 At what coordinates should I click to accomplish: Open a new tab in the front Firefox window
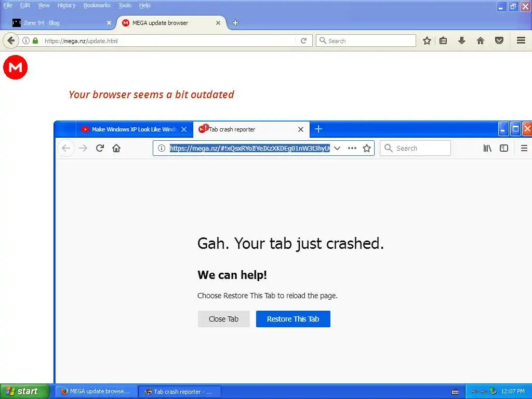318,129
